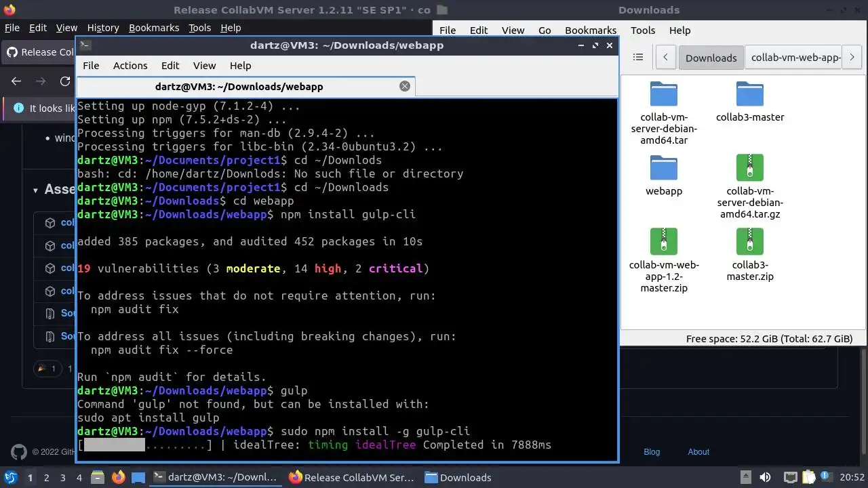Launch Firefox from taskbar quicklaunch
The image size is (868, 488).
click(x=118, y=478)
